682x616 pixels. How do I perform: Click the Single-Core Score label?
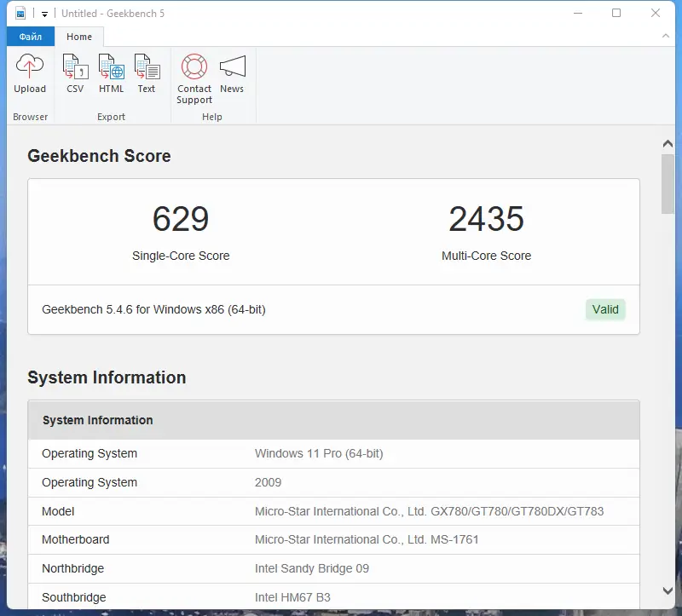click(181, 256)
